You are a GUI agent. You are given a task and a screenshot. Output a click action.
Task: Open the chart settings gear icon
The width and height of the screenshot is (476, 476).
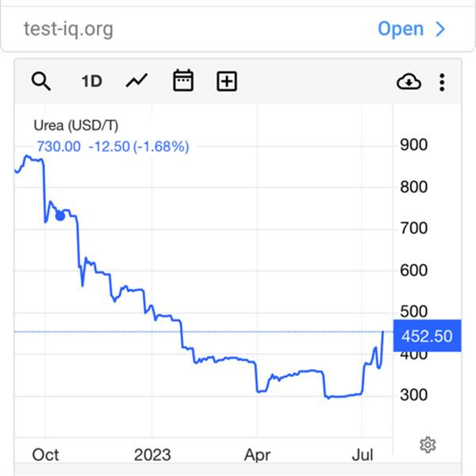coord(428,445)
